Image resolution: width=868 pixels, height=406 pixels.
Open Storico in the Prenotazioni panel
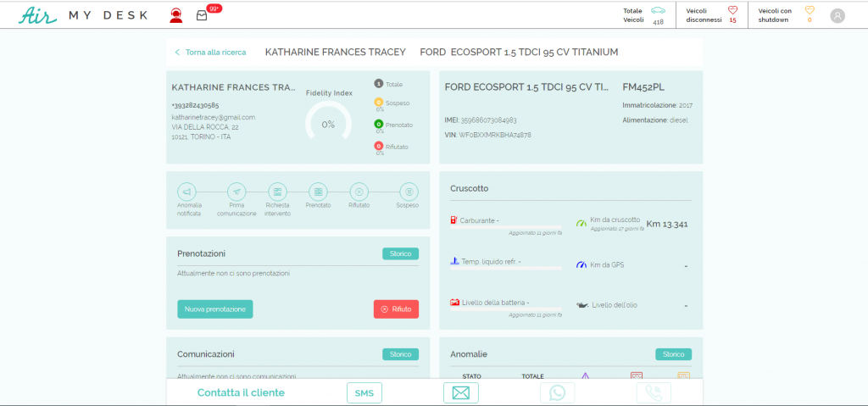tap(400, 253)
